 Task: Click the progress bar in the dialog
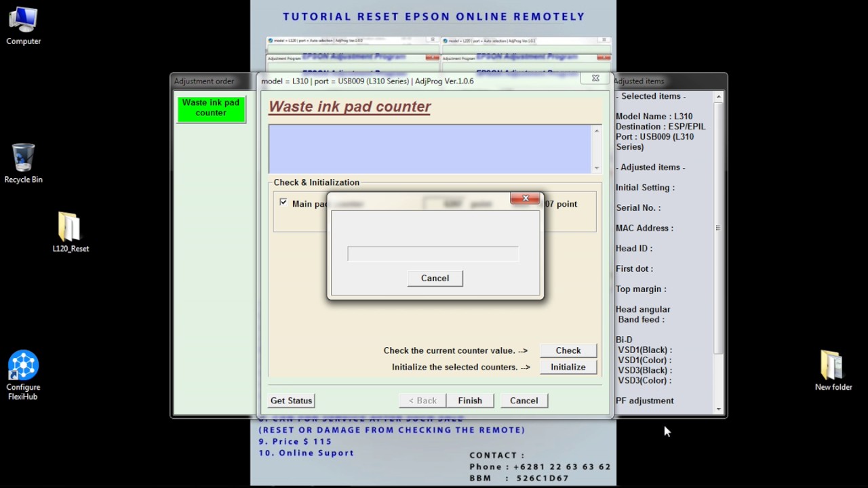433,253
